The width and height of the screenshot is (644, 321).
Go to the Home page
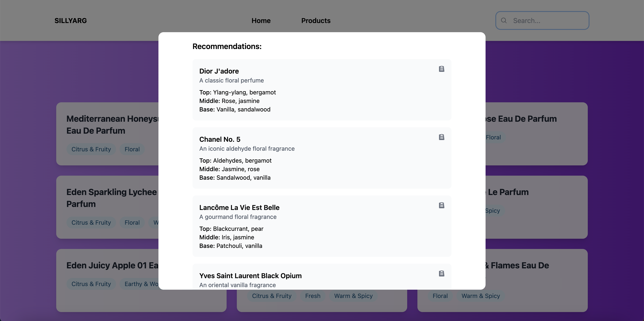pos(261,20)
